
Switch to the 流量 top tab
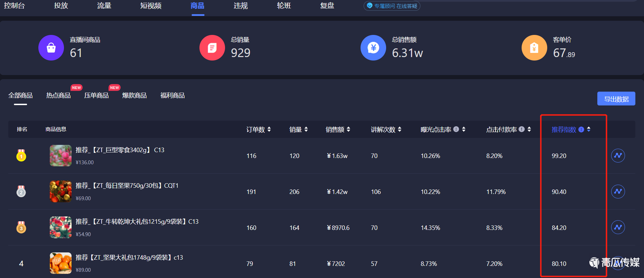(x=104, y=6)
